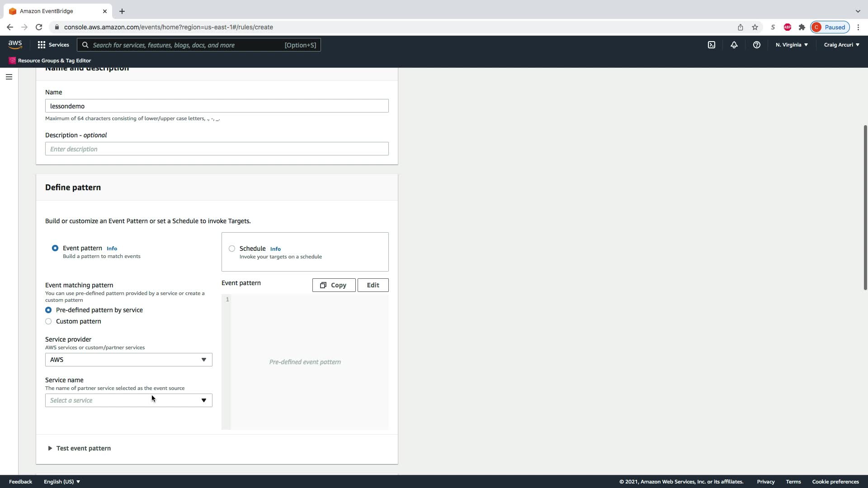Open the notifications bell icon

click(734, 45)
